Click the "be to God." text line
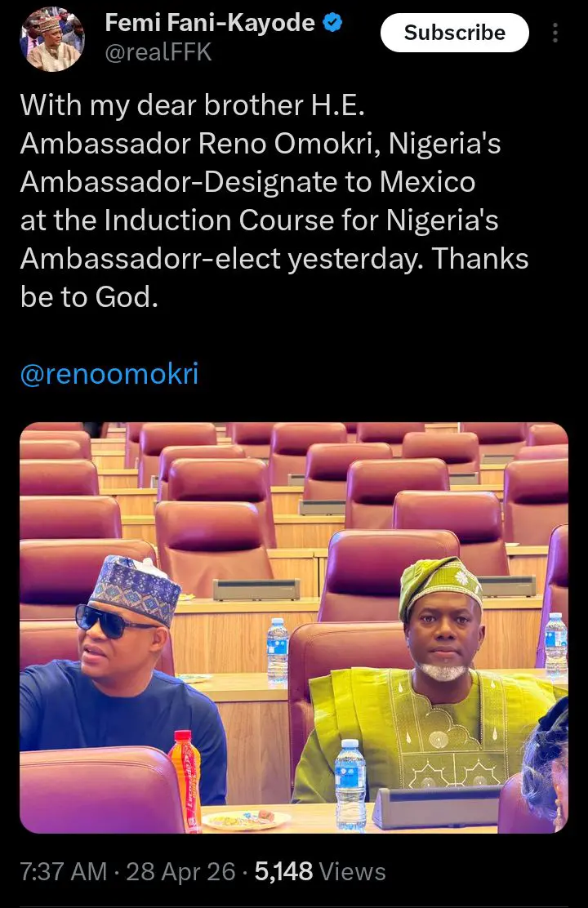This screenshot has width=588, height=908. point(88,297)
